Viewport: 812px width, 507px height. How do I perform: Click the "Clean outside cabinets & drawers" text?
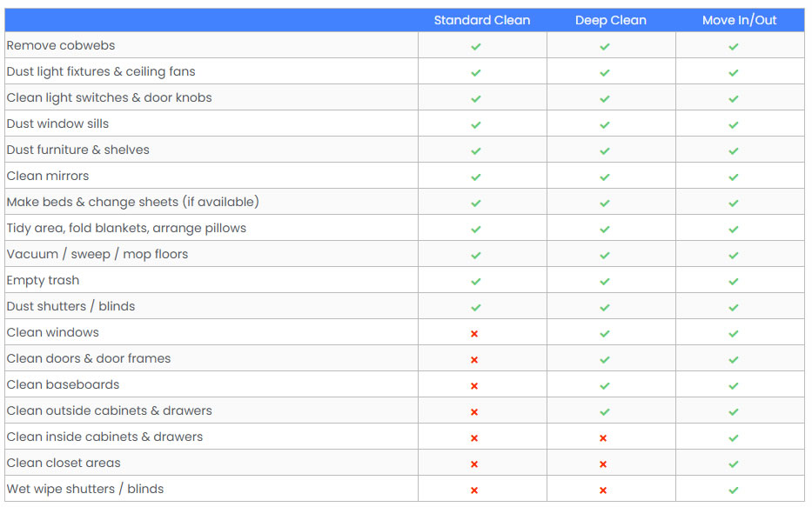109,410
